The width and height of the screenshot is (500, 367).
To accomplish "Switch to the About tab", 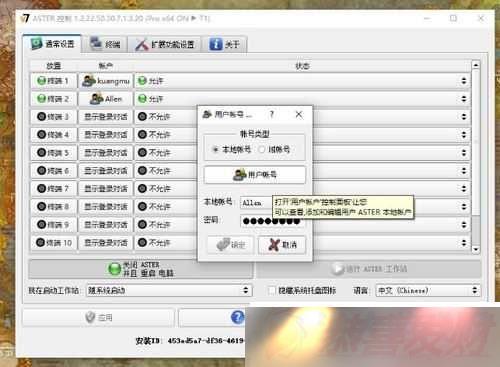I will click(225, 44).
